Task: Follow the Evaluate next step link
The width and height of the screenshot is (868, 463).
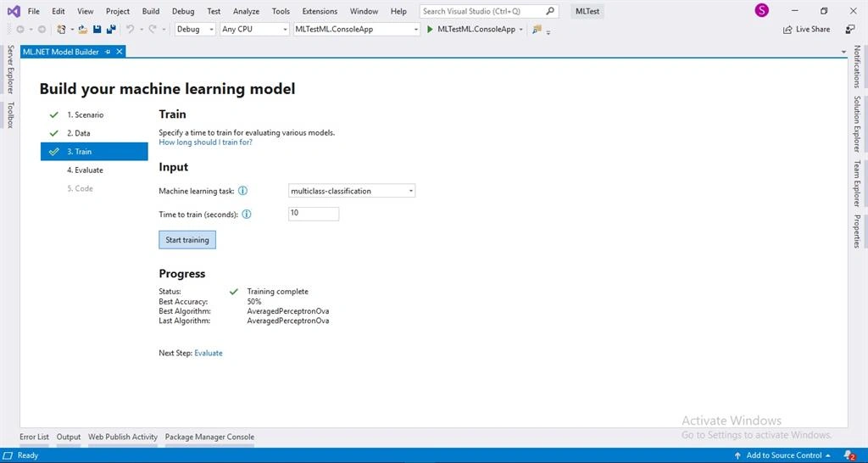Action: pos(209,353)
